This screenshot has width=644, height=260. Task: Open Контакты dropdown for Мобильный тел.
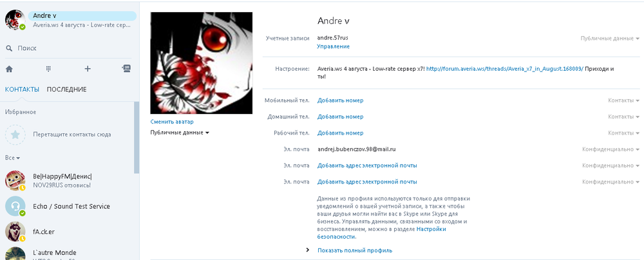(x=624, y=100)
